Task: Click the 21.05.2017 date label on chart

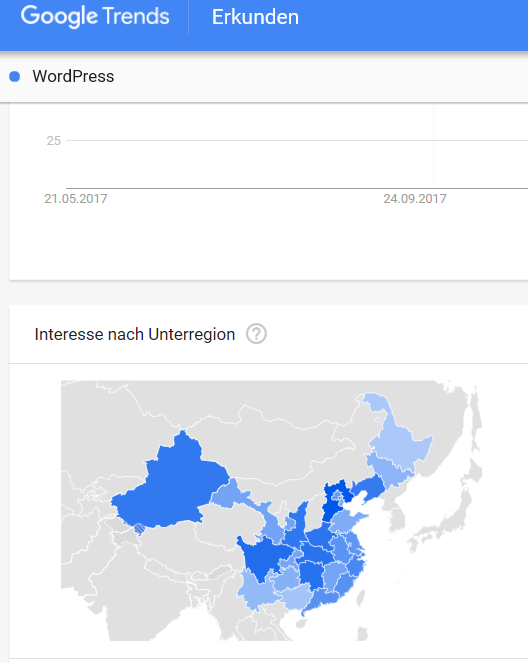Action: point(76,199)
